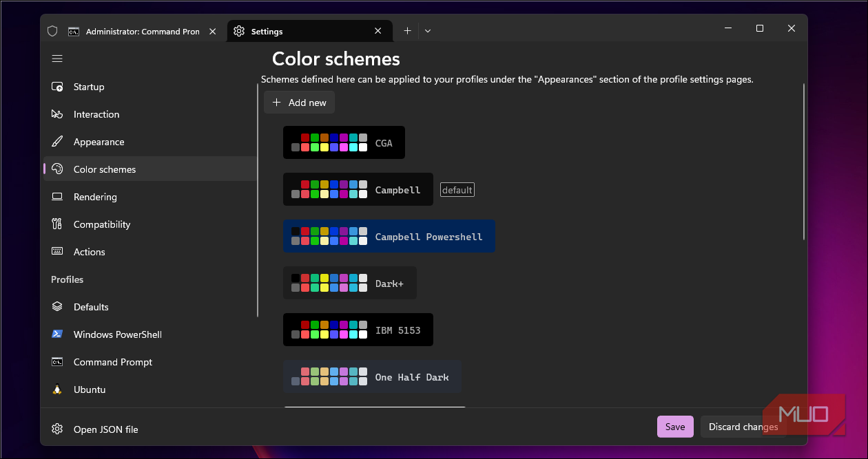
Task: Open the Ubuntu profile penguin icon
Action: click(x=57, y=389)
